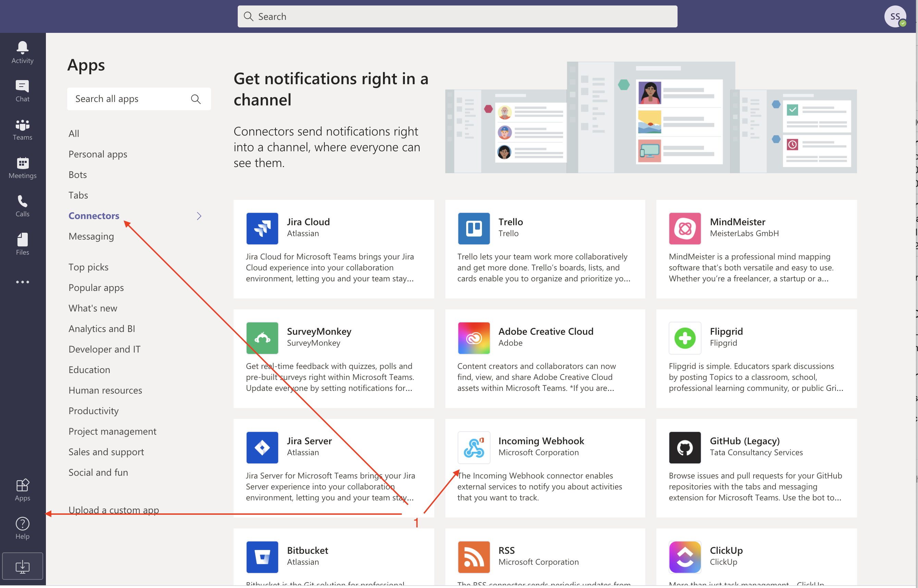Click the GitHub (Legacy) icon
Viewport: 918px width, 588px height.
coord(685,447)
